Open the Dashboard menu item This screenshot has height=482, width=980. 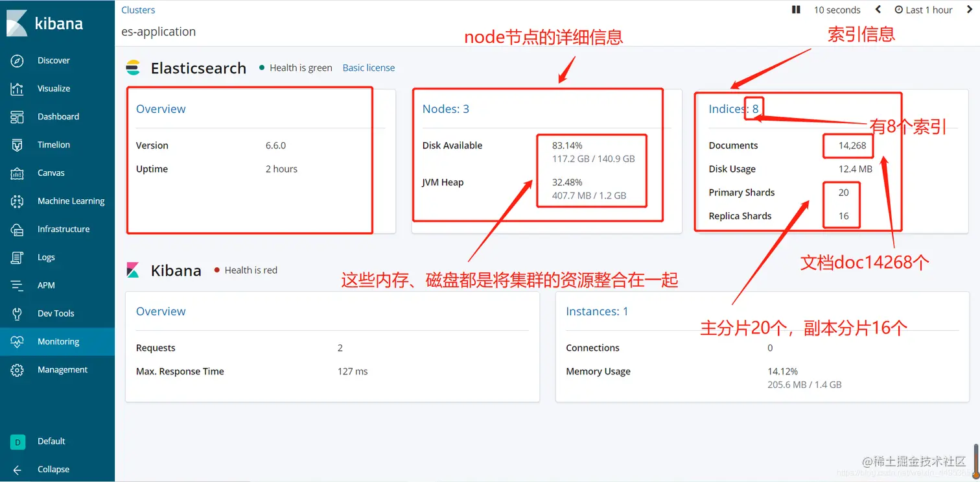click(58, 117)
